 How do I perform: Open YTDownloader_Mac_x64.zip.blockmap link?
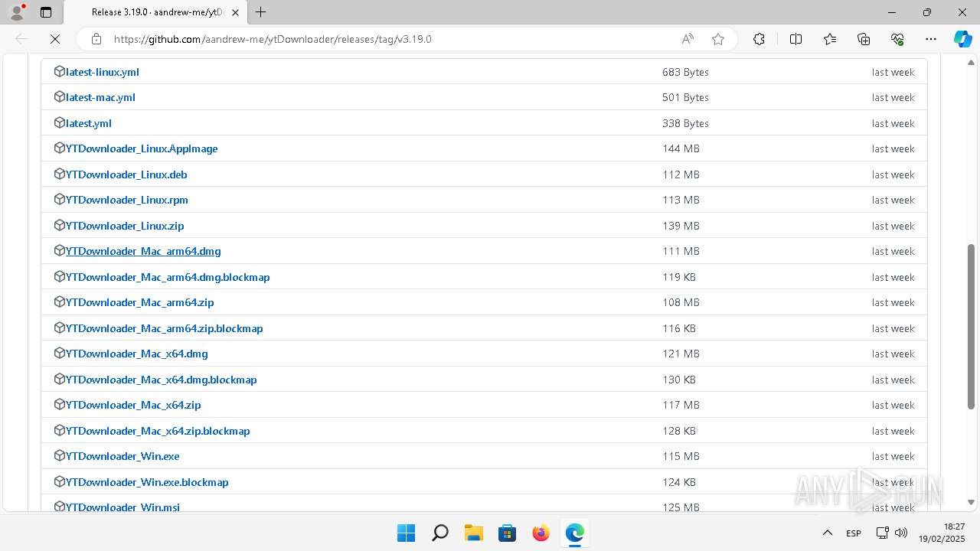click(158, 431)
